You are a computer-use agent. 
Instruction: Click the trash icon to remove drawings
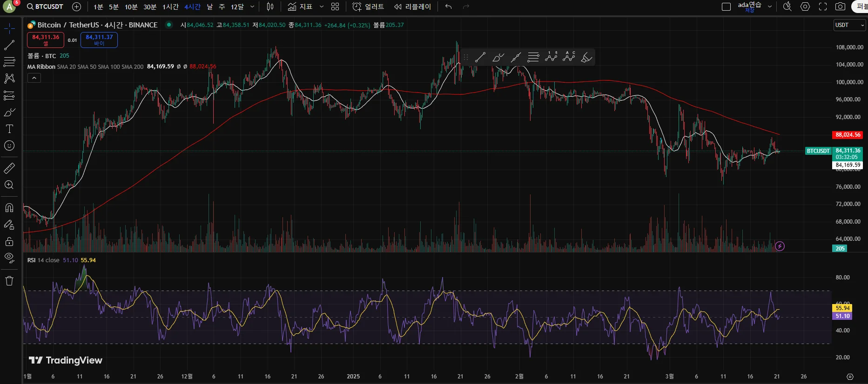pos(9,281)
